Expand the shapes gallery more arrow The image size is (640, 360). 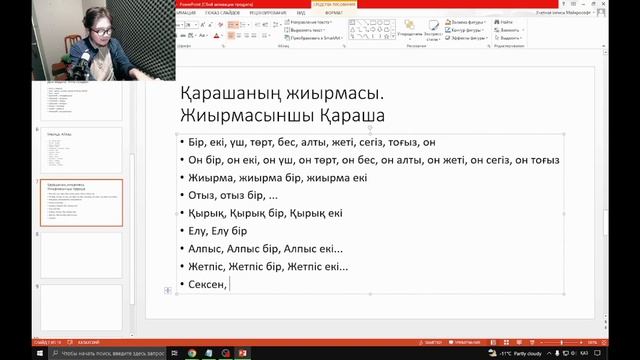click(x=393, y=37)
